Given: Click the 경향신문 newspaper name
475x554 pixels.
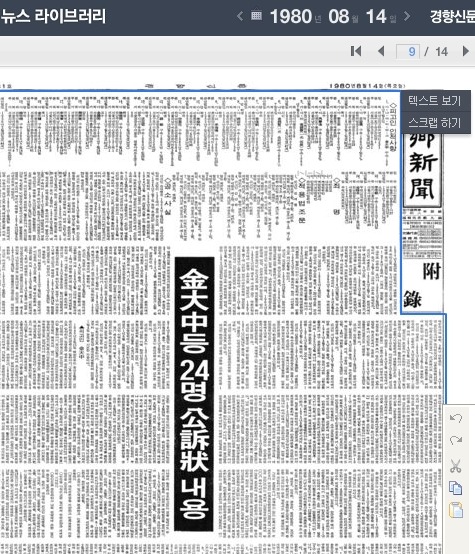Looking at the screenshot, I should pos(452,16).
